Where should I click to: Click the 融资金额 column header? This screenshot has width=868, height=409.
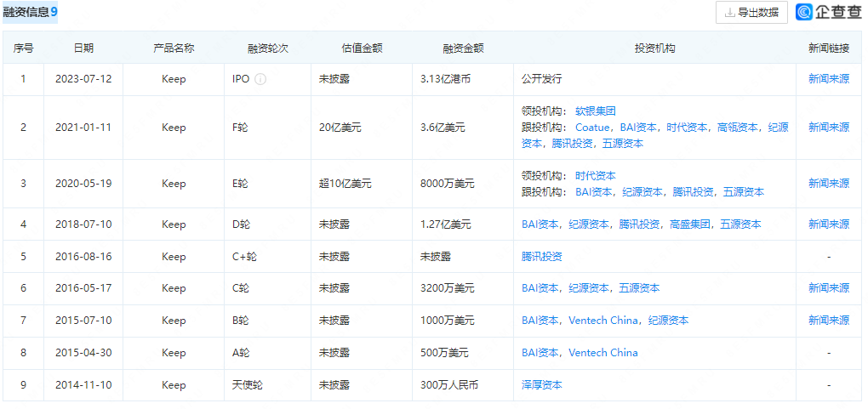(x=463, y=48)
